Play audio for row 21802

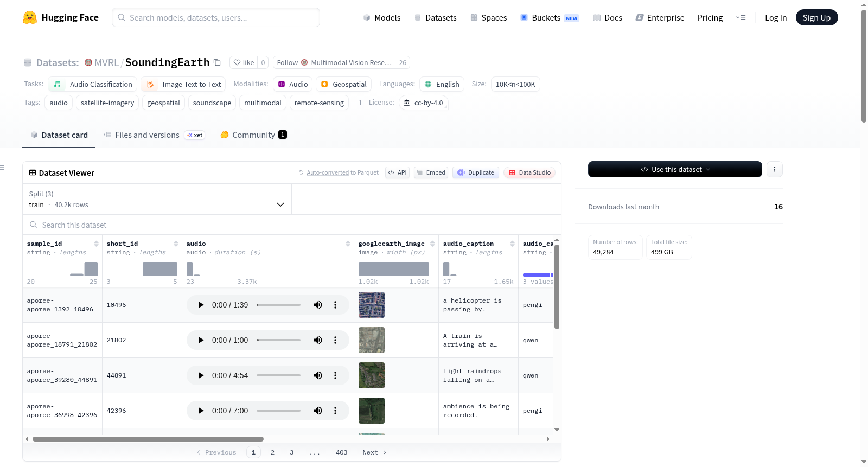coord(201,340)
